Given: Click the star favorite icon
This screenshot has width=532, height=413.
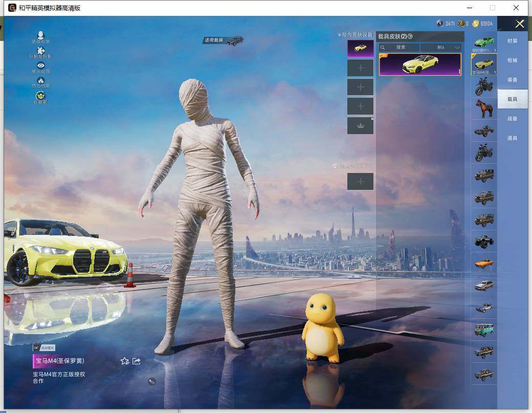Looking at the screenshot, I should coord(124,361).
